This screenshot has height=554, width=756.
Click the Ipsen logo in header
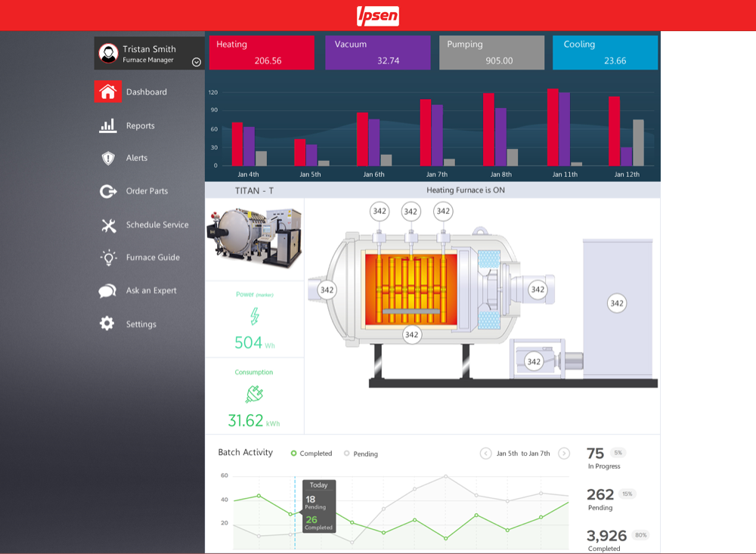[x=378, y=15]
